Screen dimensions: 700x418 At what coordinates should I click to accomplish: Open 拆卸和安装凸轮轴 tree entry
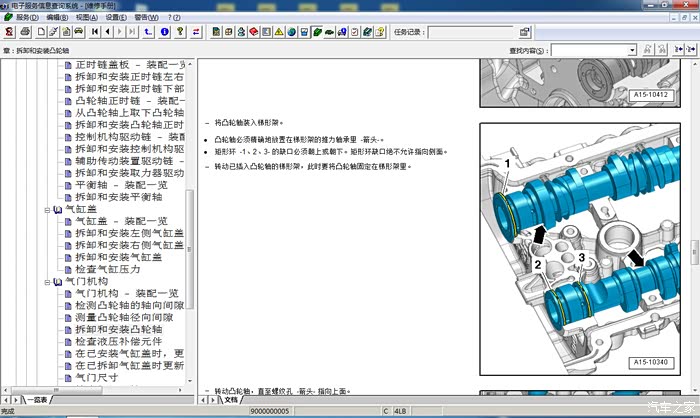(118, 328)
